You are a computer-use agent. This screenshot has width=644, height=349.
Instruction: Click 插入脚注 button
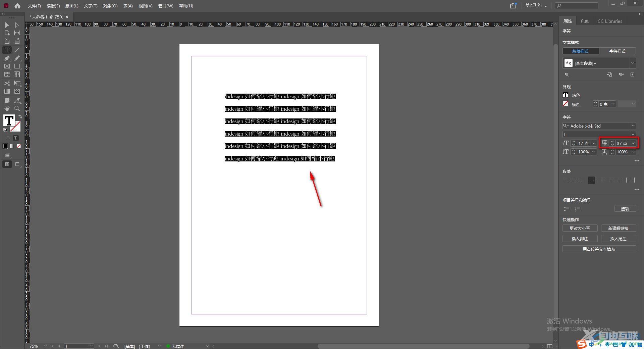click(x=580, y=239)
